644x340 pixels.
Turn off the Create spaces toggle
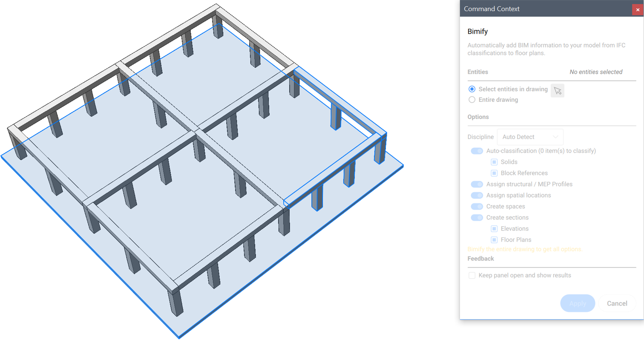477,206
